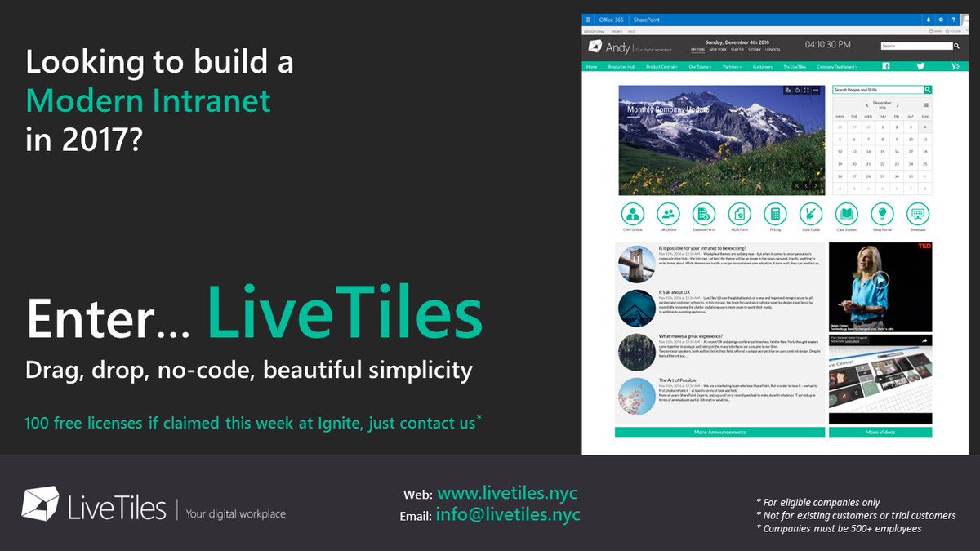The width and height of the screenshot is (980, 551).
Task: Open the notifications bell in Office 365 bar
Action: [929, 19]
